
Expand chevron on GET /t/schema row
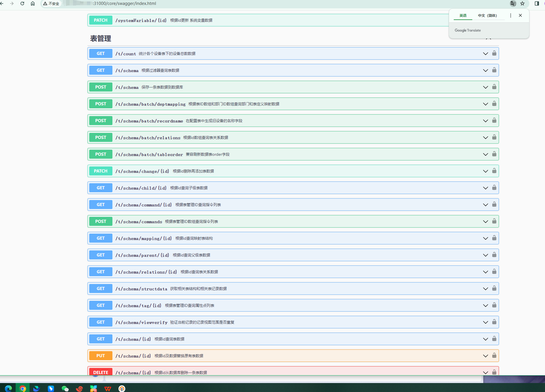(x=486, y=70)
